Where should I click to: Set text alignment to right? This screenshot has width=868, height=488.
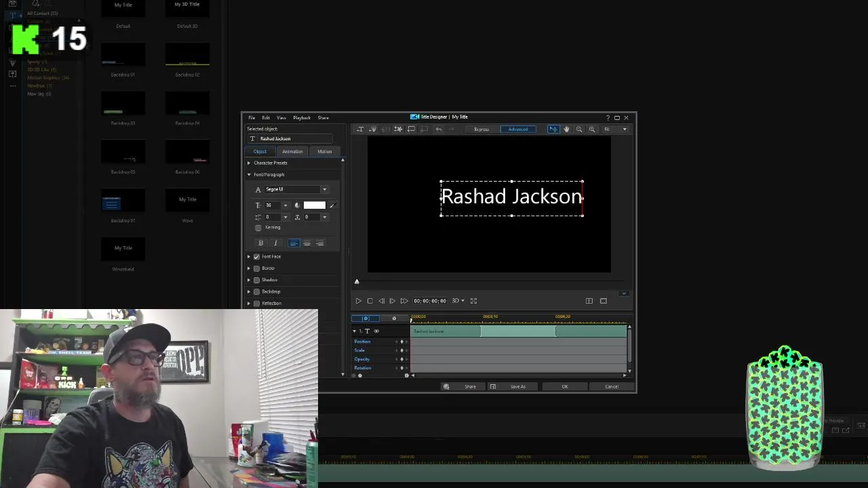(320, 243)
